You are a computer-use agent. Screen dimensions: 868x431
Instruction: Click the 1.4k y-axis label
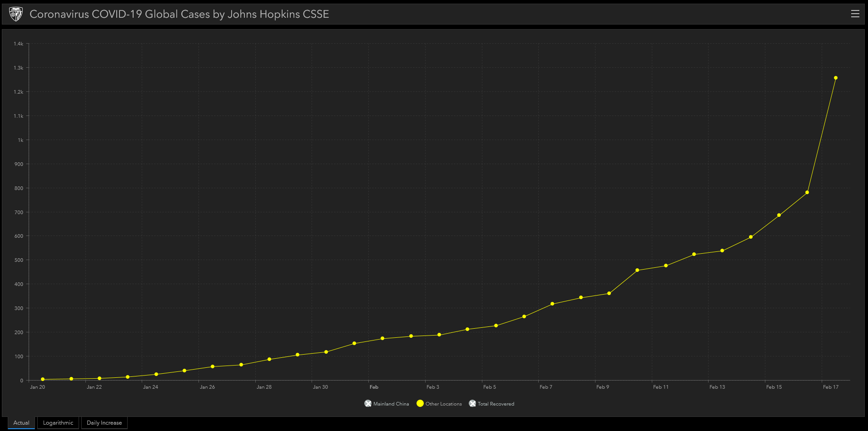(18, 44)
